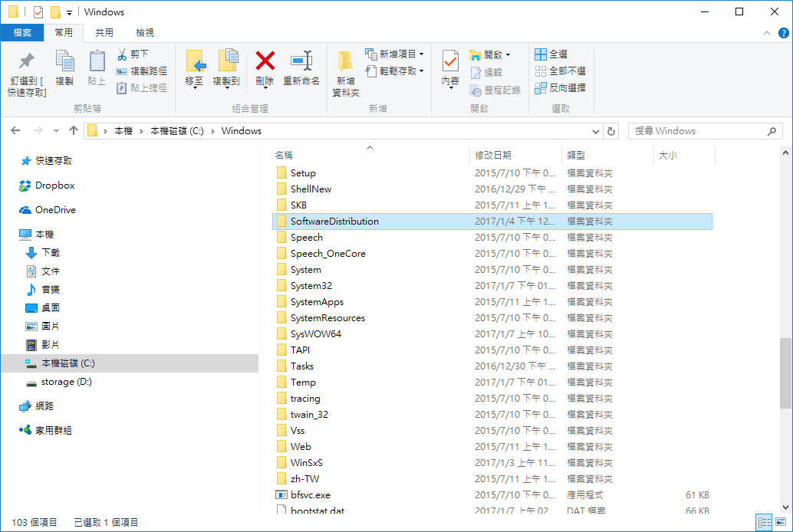The image size is (793, 532).
Task: Select the SysWOW64 folder
Action: (x=492, y=334)
